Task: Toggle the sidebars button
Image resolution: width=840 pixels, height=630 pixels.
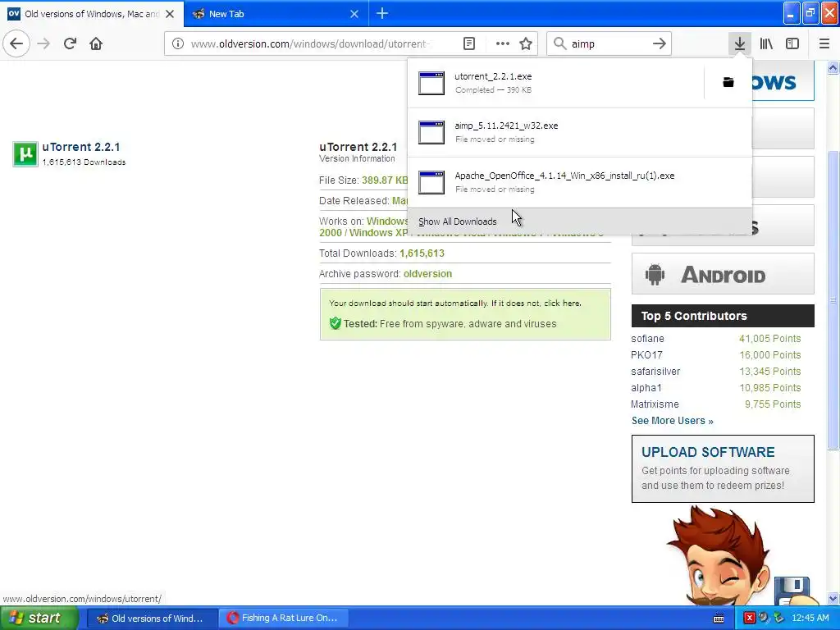Action: 792,43
